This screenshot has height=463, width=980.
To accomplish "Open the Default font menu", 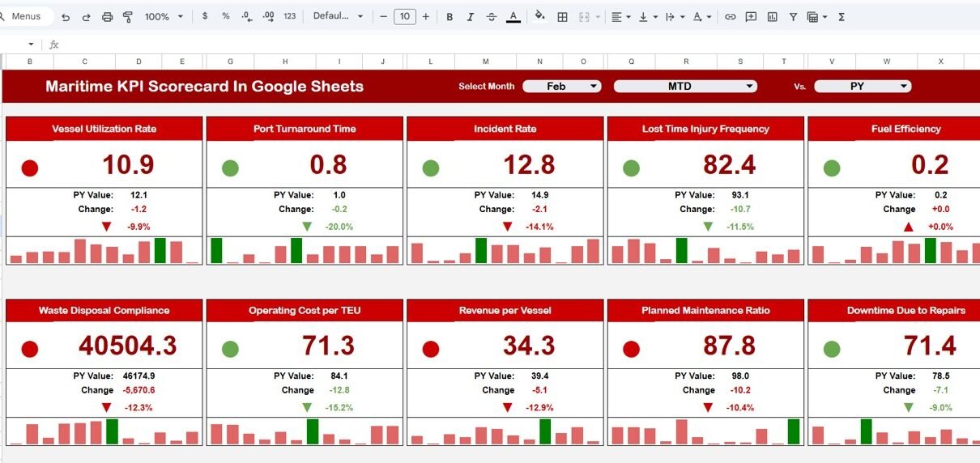I will pos(338,17).
